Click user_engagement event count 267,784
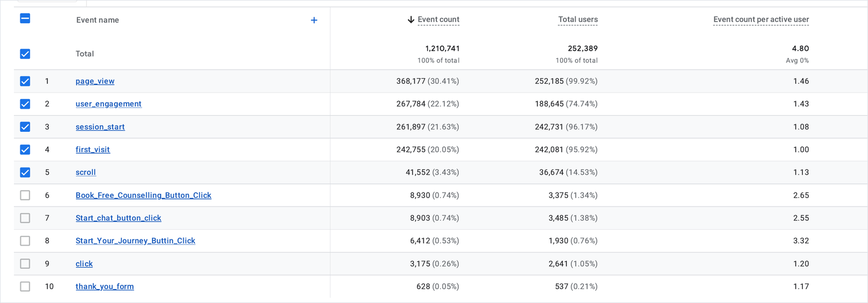Viewport: 868px width, 303px height. [411, 104]
